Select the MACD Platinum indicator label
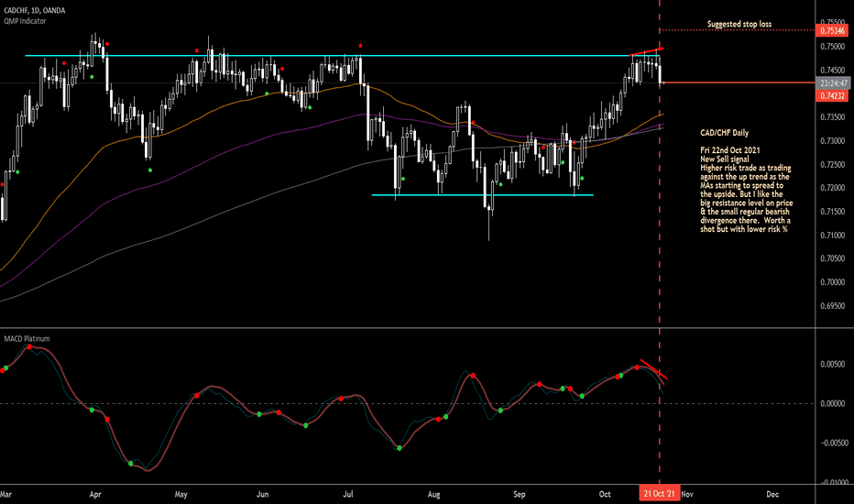The height and width of the screenshot is (504, 854). point(27,338)
